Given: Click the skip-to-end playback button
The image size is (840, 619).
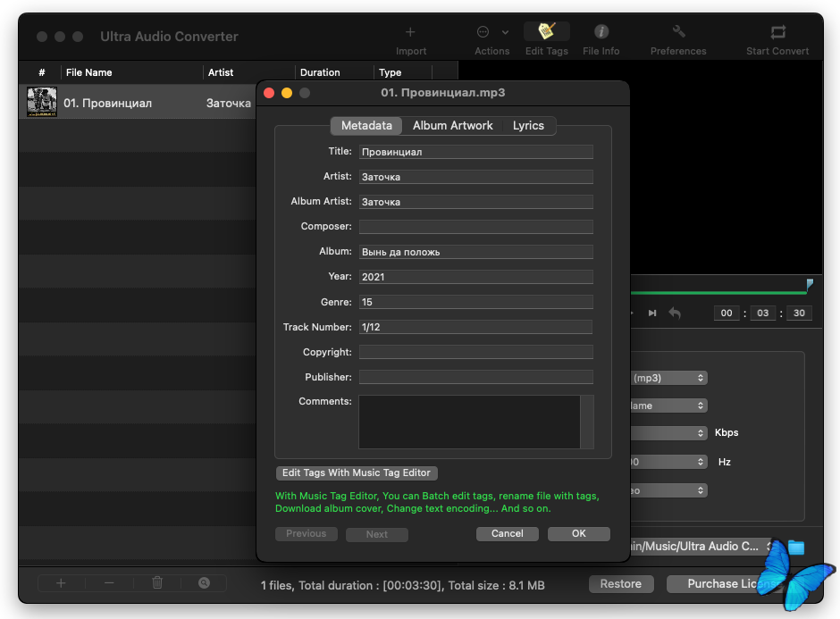Looking at the screenshot, I should click(652, 314).
